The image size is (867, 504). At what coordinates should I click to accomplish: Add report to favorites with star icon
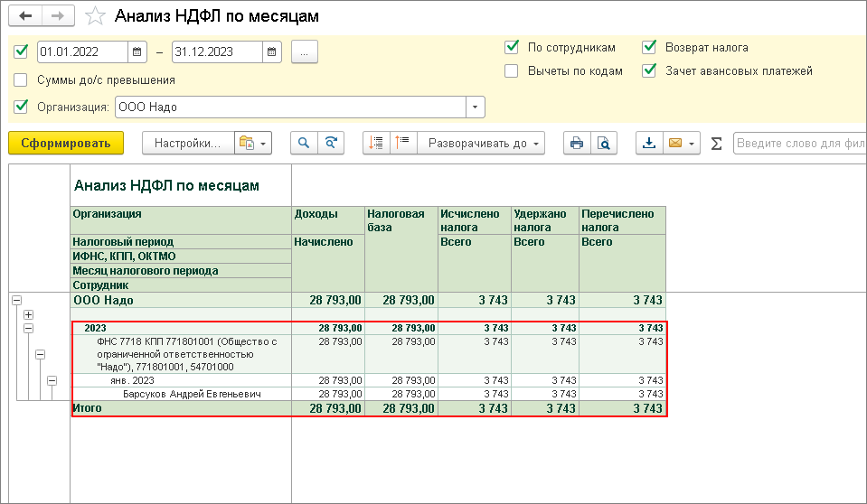coord(94,16)
